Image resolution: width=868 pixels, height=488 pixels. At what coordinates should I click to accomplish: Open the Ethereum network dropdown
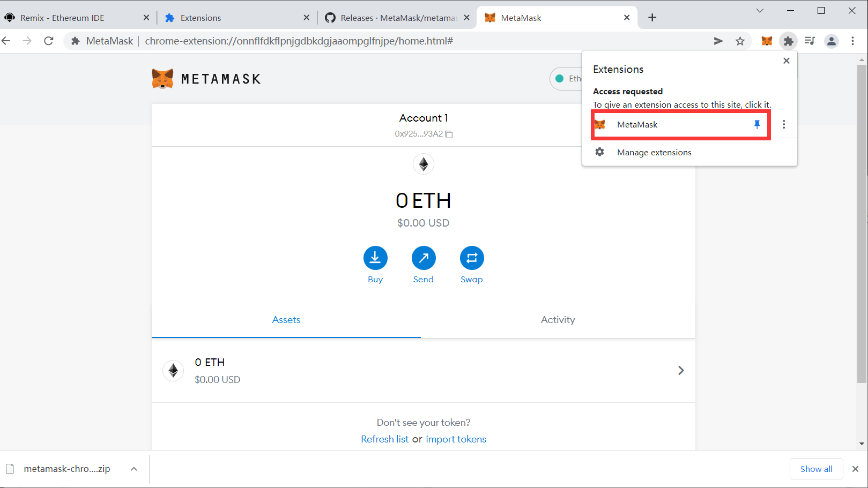pos(566,79)
